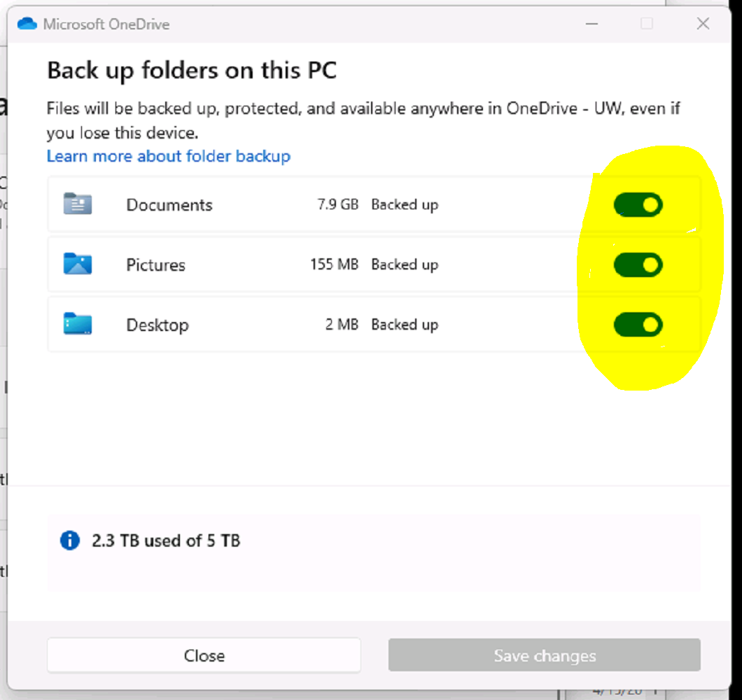
Task: Click the blue info icon beside storage usage
Action: point(70,540)
